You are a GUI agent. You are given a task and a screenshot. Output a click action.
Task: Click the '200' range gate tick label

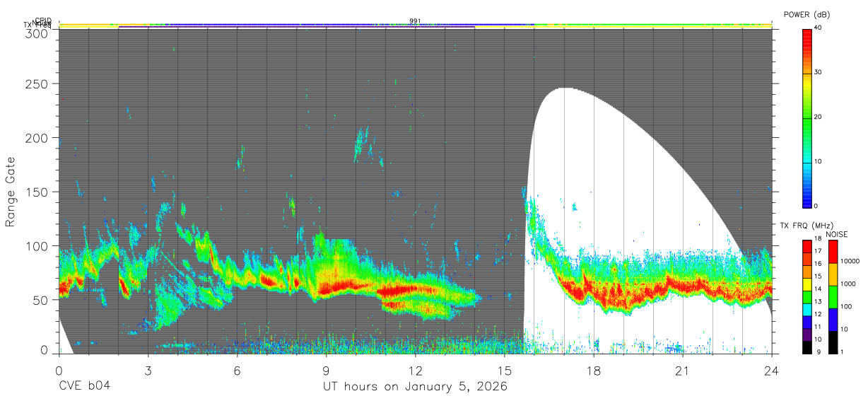(x=36, y=138)
